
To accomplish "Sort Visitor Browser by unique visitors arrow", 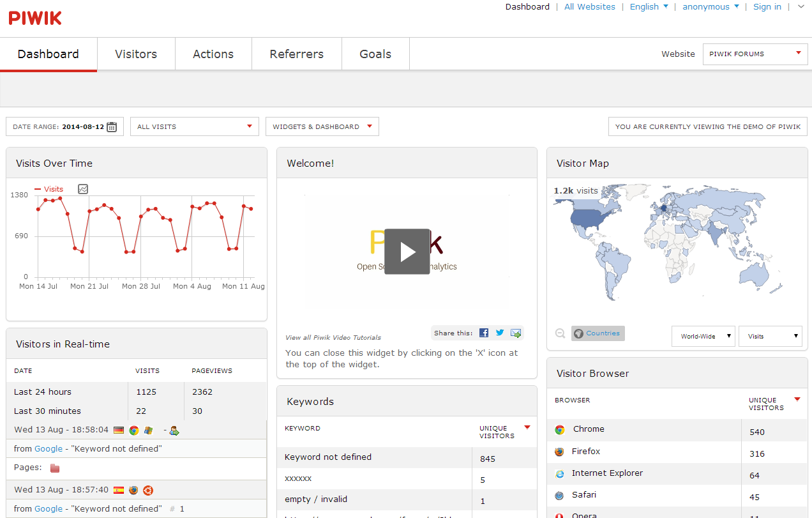I will click(797, 399).
